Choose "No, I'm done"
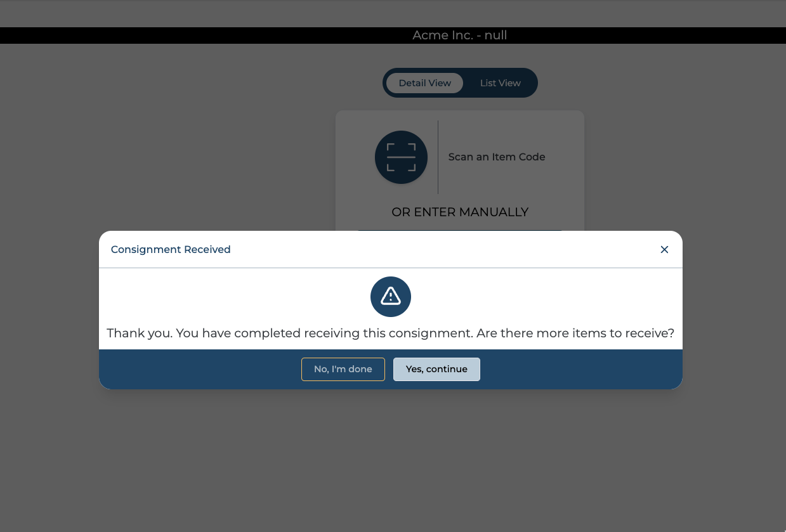 pyautogui.click(x=343, y=369)
